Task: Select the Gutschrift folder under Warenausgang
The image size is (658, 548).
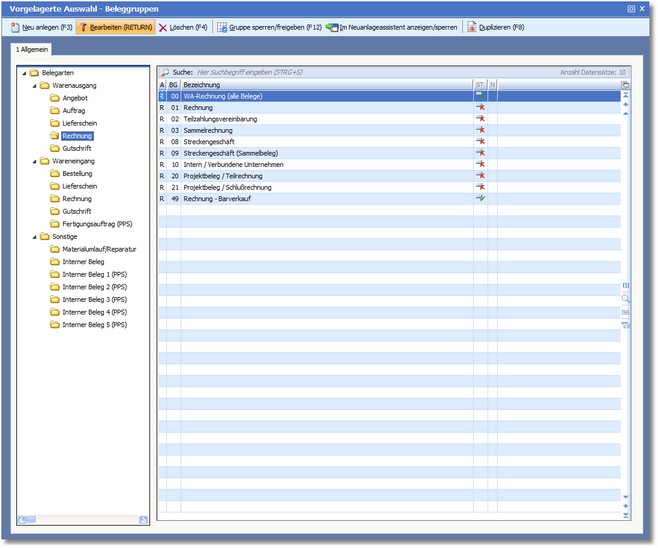Action: [x=76, y=148]
